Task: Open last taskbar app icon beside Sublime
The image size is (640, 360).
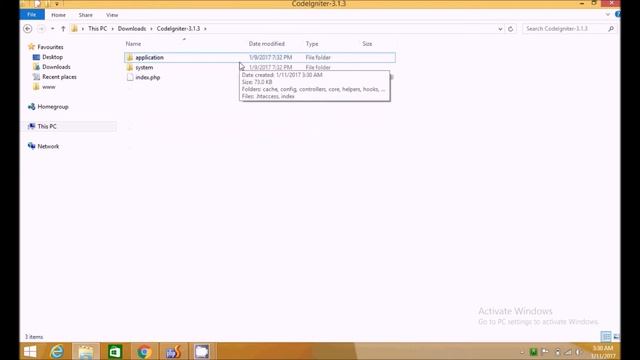Action: 202,351
